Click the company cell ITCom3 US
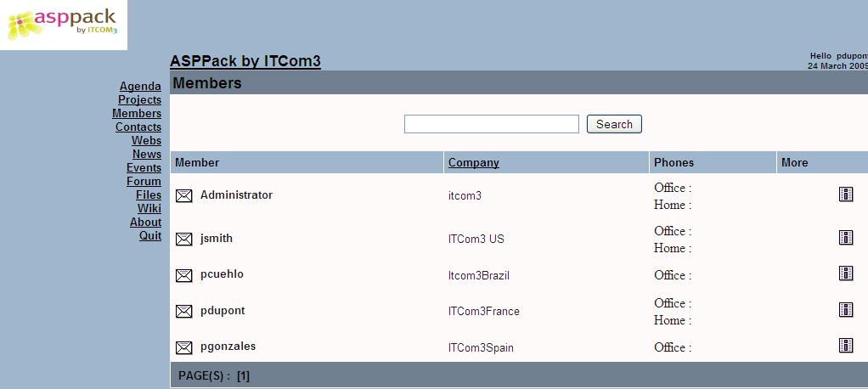This screenshot has height=389, width=868. tap(476, 239)
